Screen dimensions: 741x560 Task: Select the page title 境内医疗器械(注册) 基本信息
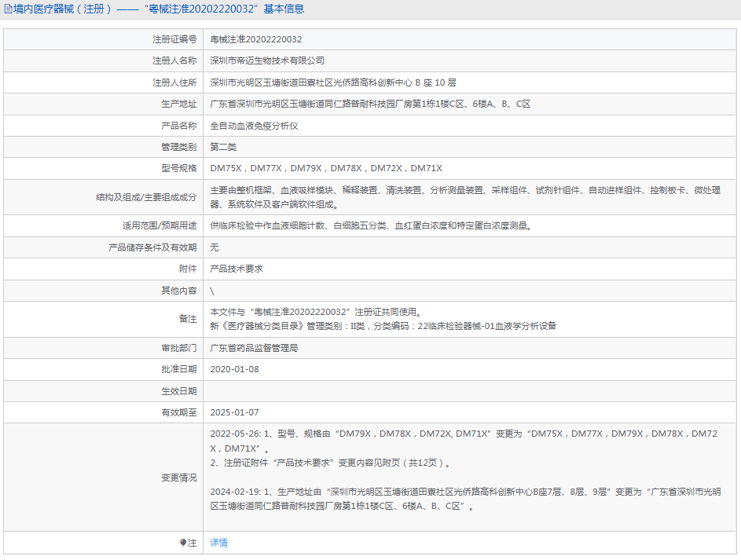click(x=159, y=9)
